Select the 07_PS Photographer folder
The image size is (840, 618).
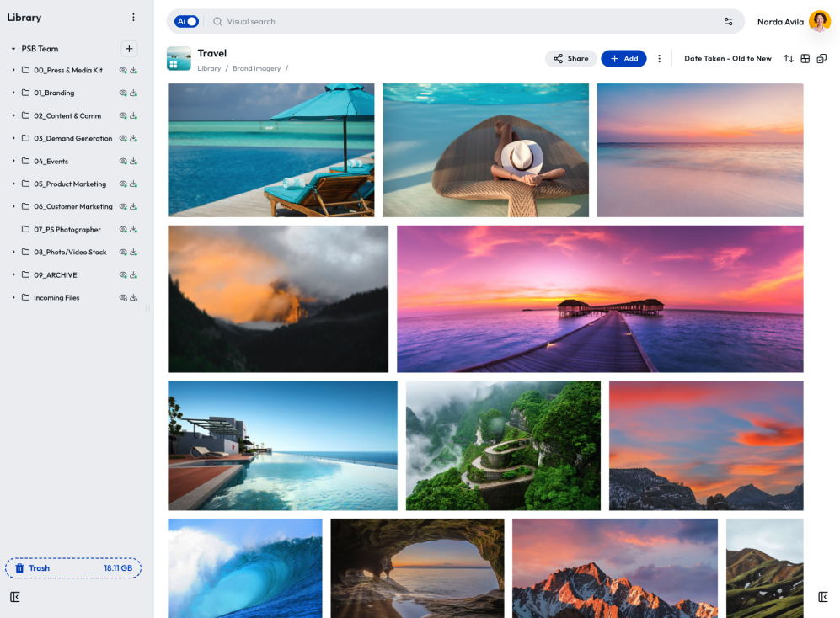coord(67,229)
